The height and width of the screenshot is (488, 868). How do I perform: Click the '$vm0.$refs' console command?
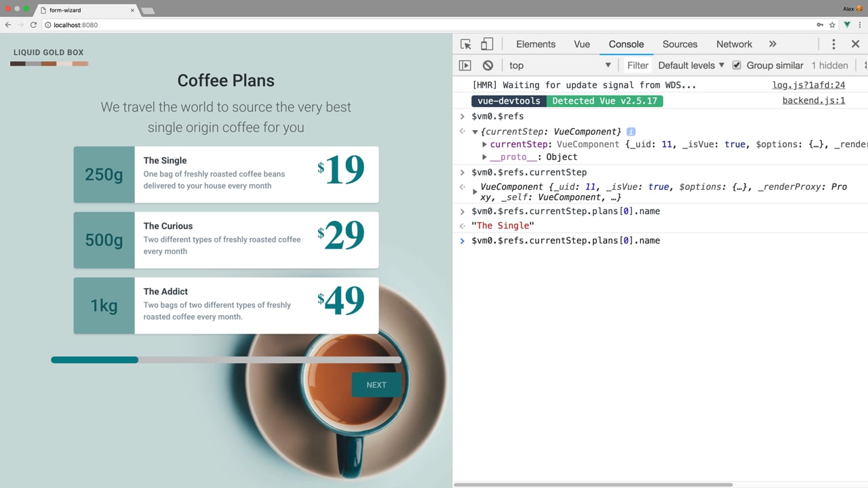pyautogui.click(x=497, y=117)
